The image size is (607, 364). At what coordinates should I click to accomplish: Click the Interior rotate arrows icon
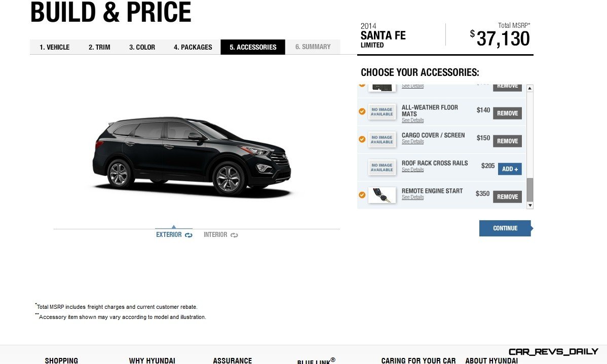(x=234, y=235)
